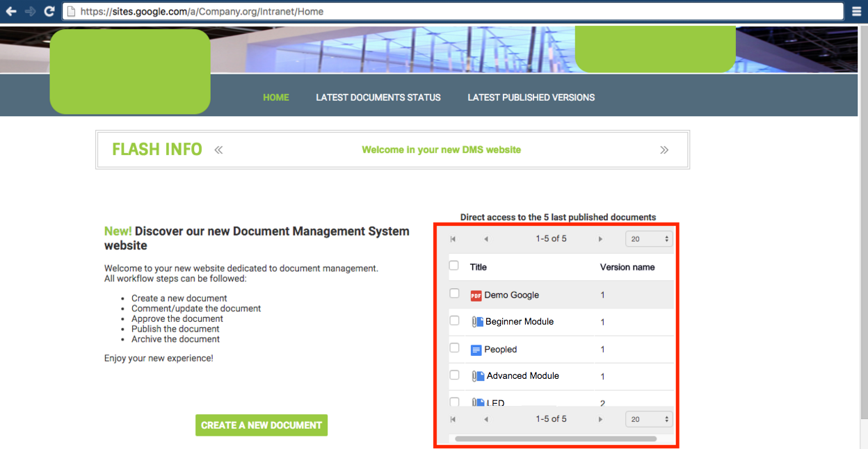Go to first page in bottom pager
This screenshot has width=868, height=449.
coord(453,419)
